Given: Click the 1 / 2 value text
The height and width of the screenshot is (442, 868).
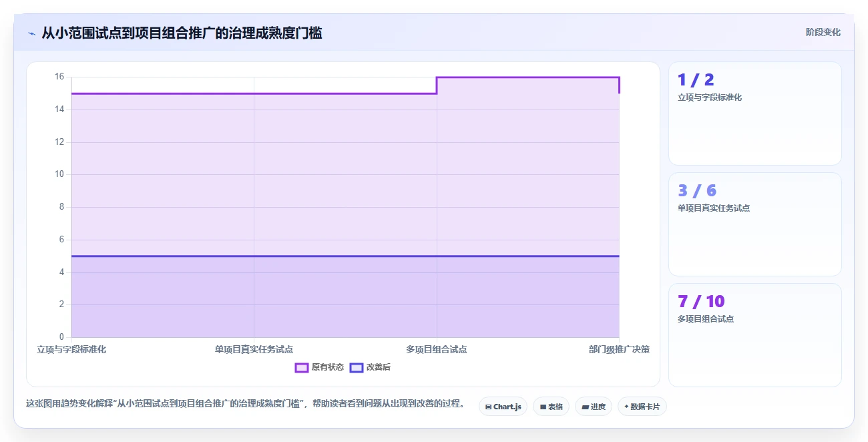Looking at the screenshot, I should pos(696,80).
